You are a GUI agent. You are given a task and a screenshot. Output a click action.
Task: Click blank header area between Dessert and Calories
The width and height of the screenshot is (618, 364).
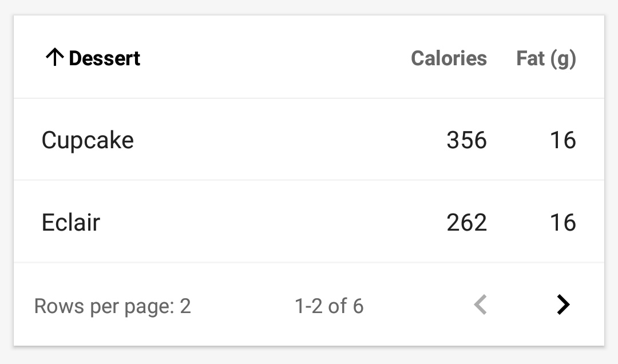pyautogui.click(x=275, y=58)
